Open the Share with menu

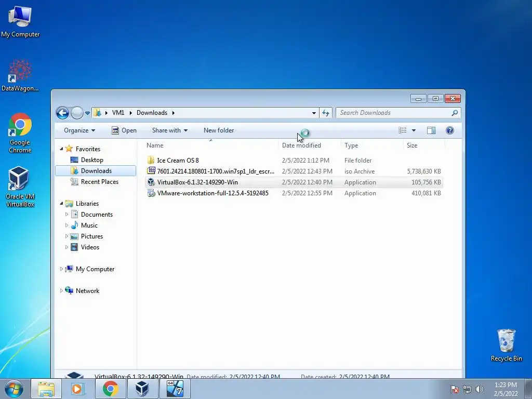pyautogui.click(x=170, y=130)
